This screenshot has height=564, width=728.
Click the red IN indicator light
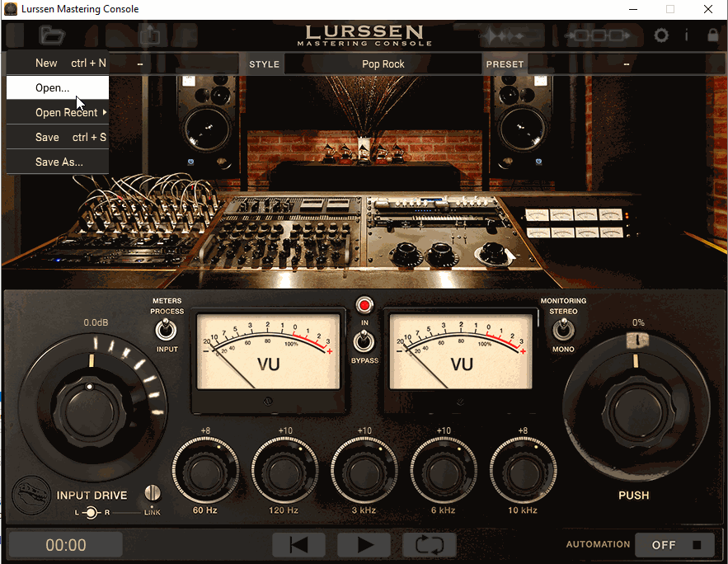coord(364,305)
